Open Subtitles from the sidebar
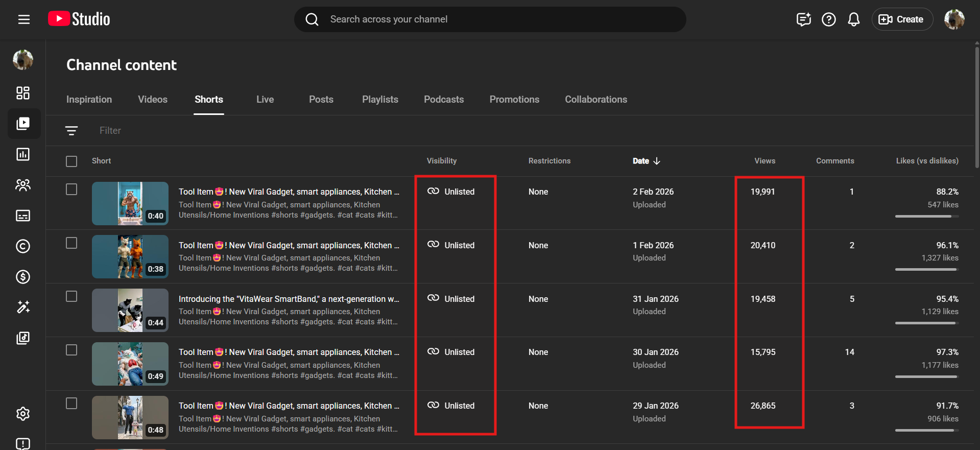The width and height of the screenshot is (980, 450). (23, 216)
